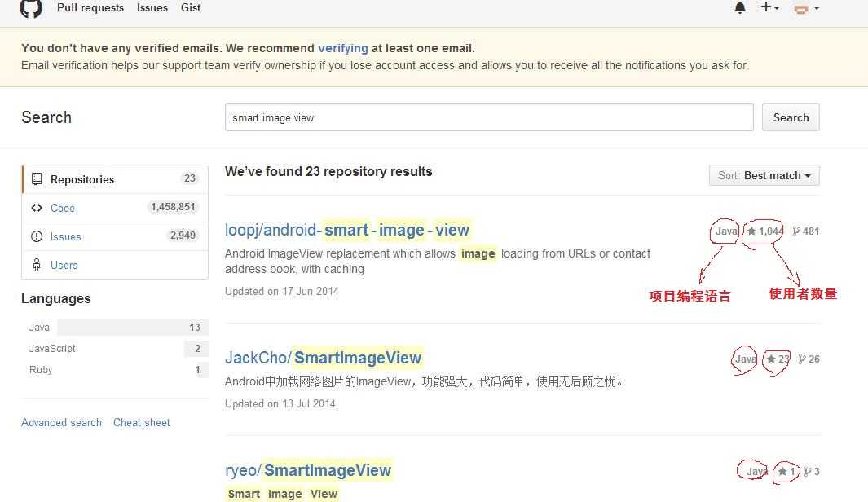Open the user avatar dropdown menu
This screenshot has height=502, width=868.
pyautogui.click(x=806, y=9)
